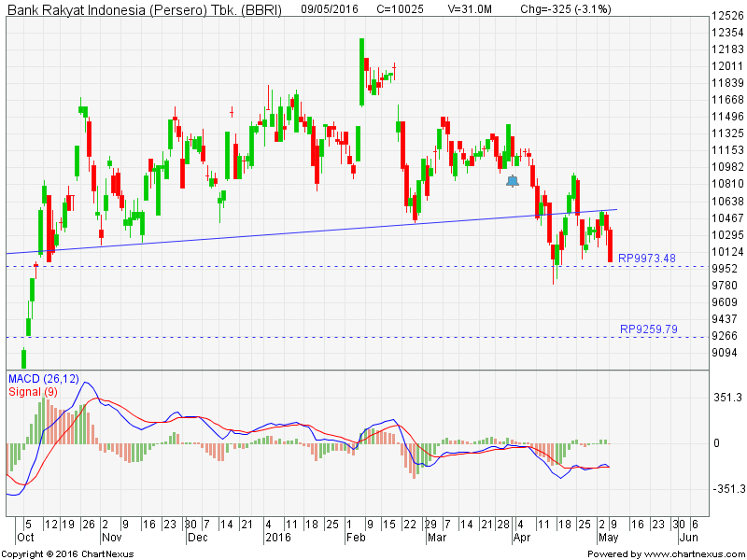The width and height of the screenshot is (747, 560).
Task: Click the 2016 year label on time axis
Action: coord(277,538)
